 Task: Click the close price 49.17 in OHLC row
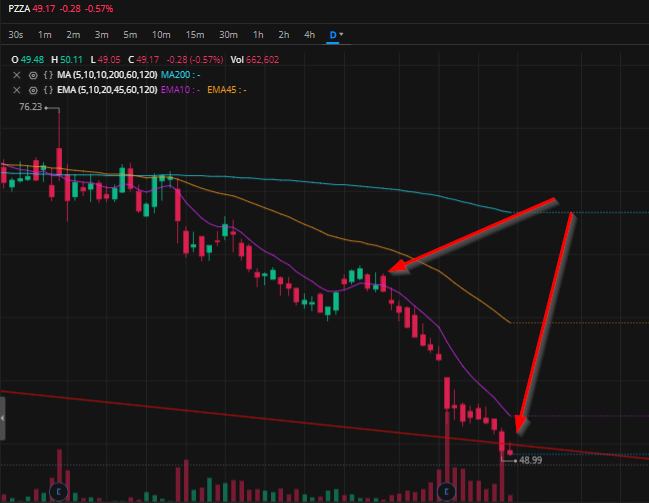(x=148, y=60)
